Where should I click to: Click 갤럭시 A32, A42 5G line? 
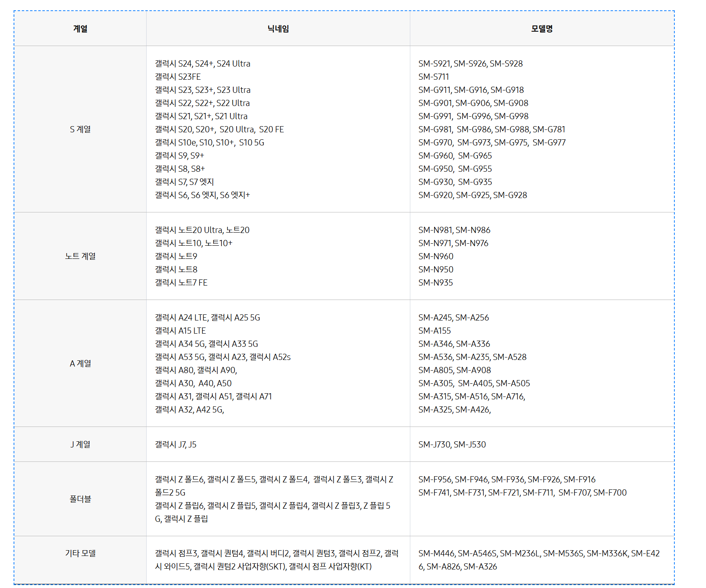pyautogui.click(x=189, y=410)
